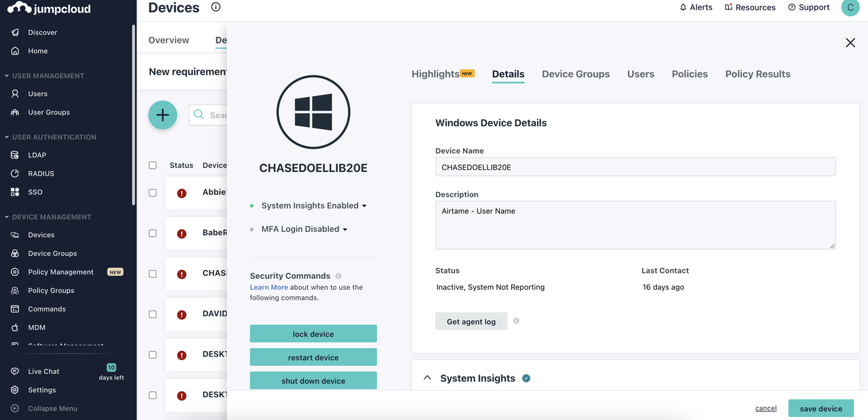Click the shut down device button
The width and height of the screenshot is (868, 420).
[313, 381]
